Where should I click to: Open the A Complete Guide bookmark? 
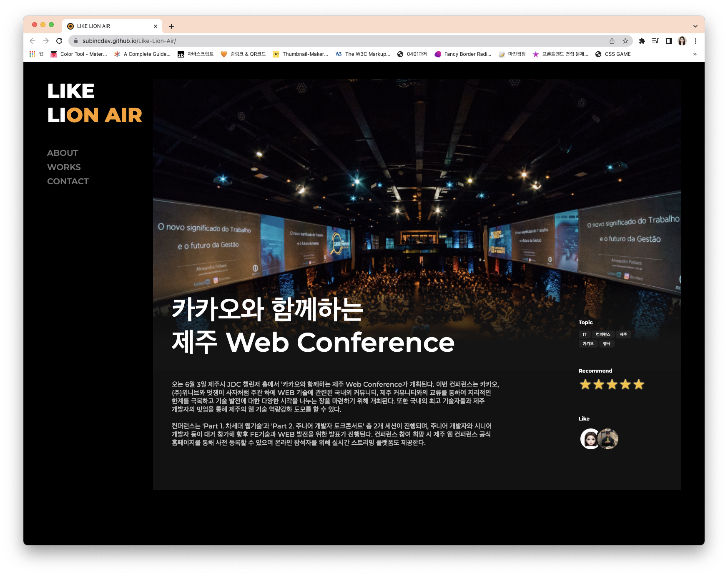pos(142,54)
